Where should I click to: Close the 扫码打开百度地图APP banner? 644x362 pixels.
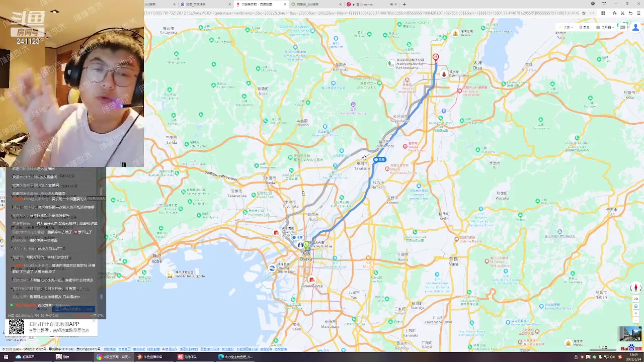click(94, 321)
